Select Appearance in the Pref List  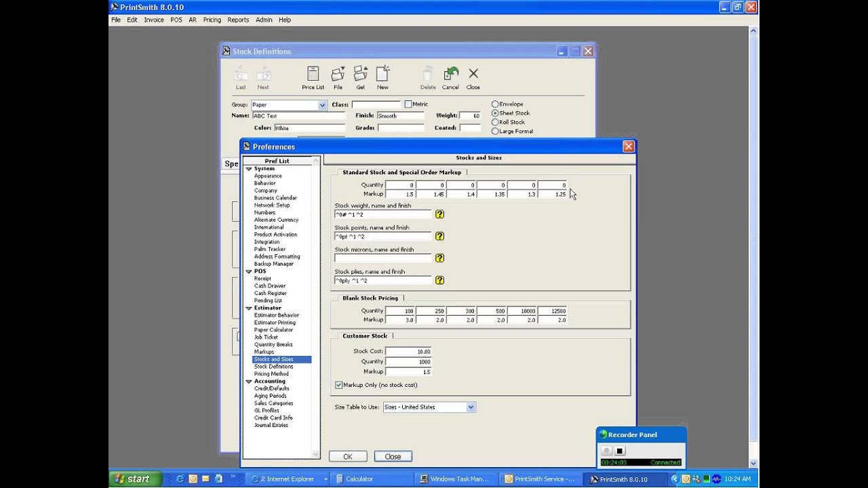[x=268, y=176]
